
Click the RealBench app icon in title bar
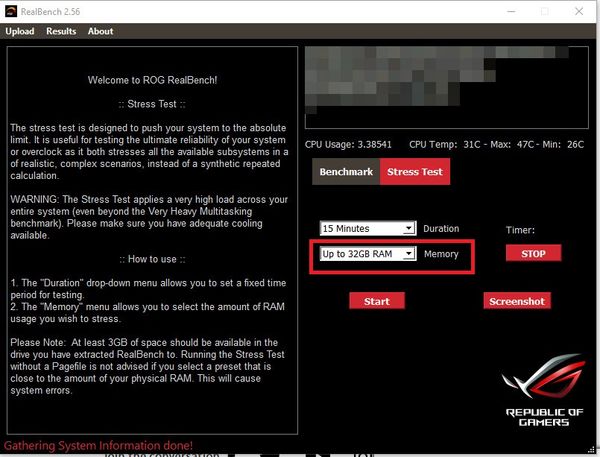click(11, 11)
